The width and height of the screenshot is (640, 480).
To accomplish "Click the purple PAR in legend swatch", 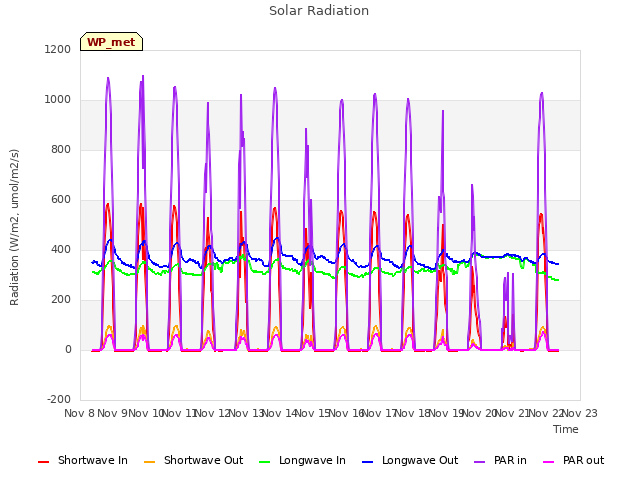I will pos(480,462).
